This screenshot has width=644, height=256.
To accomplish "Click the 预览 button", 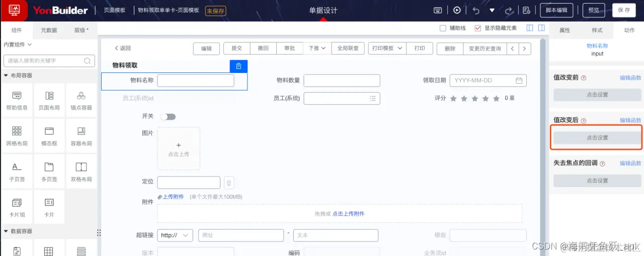I will tap(594, 10).
